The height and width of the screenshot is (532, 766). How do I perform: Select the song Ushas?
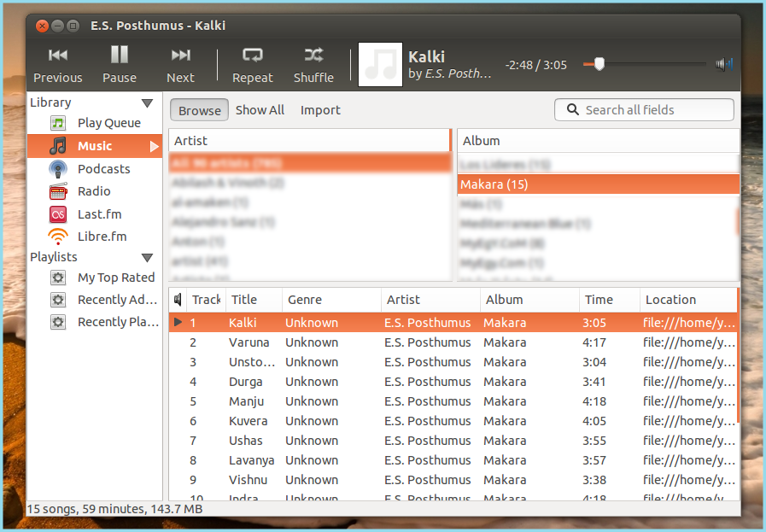246,440
